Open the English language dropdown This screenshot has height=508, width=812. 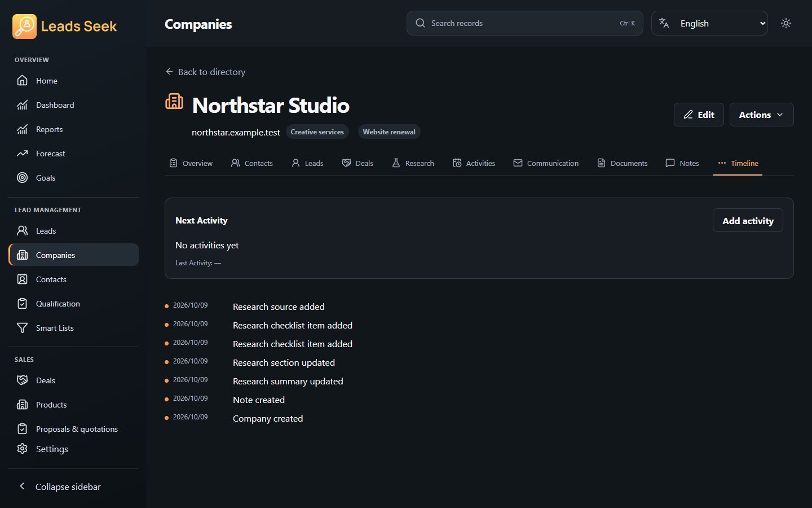point(709,23)
